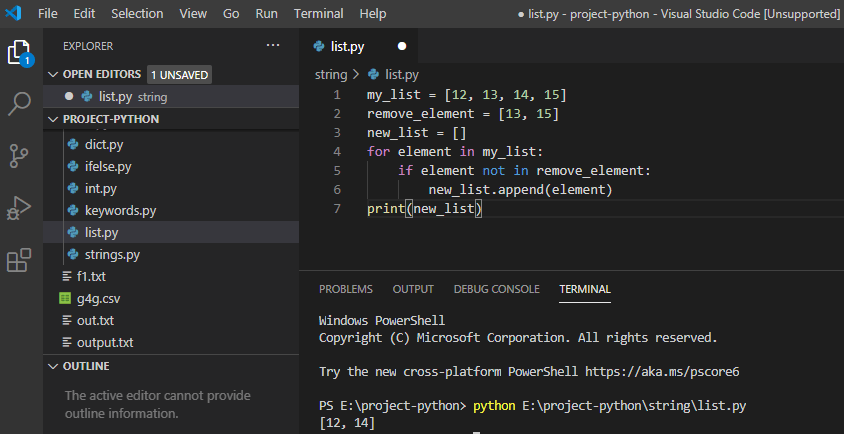Open the Explorer view in the activity bar
This screenshot has width=844, height=434.
point(20,53)
